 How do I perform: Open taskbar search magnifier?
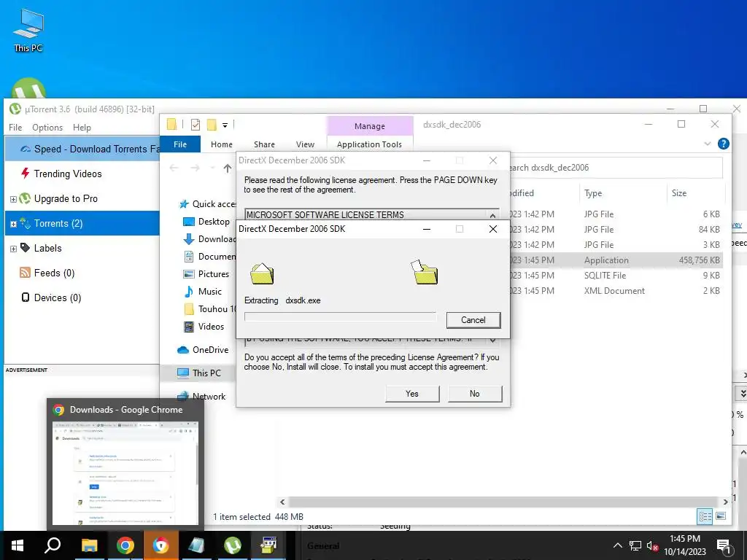click(53, 545)
